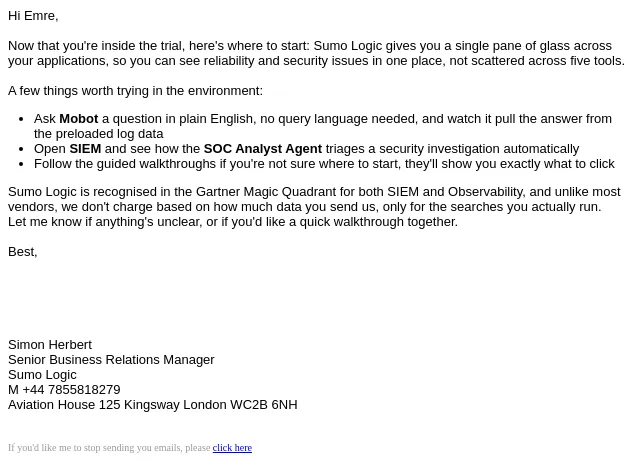This screenshot has height=461, width=640.
Task: Click the bold word Mobot
Action: tap(79, 119)
